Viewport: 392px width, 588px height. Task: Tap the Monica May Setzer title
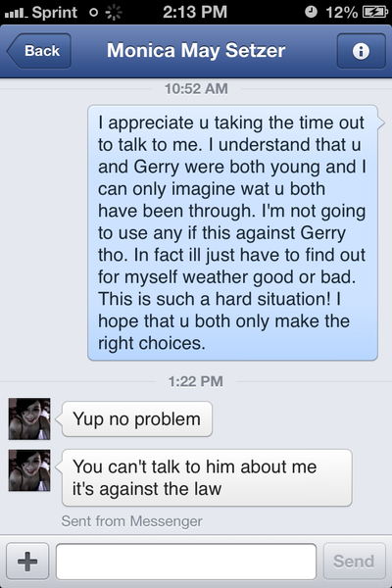tap(196, 50)
